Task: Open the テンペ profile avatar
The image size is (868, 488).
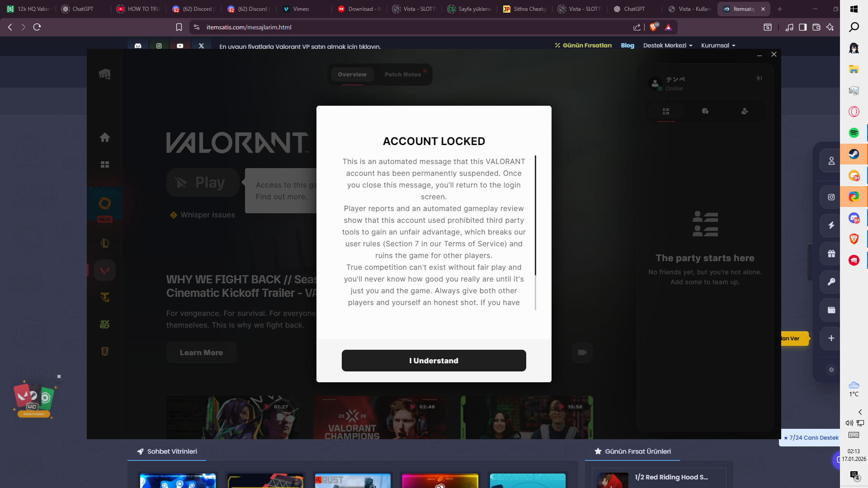Action: (x=655, y=84)
